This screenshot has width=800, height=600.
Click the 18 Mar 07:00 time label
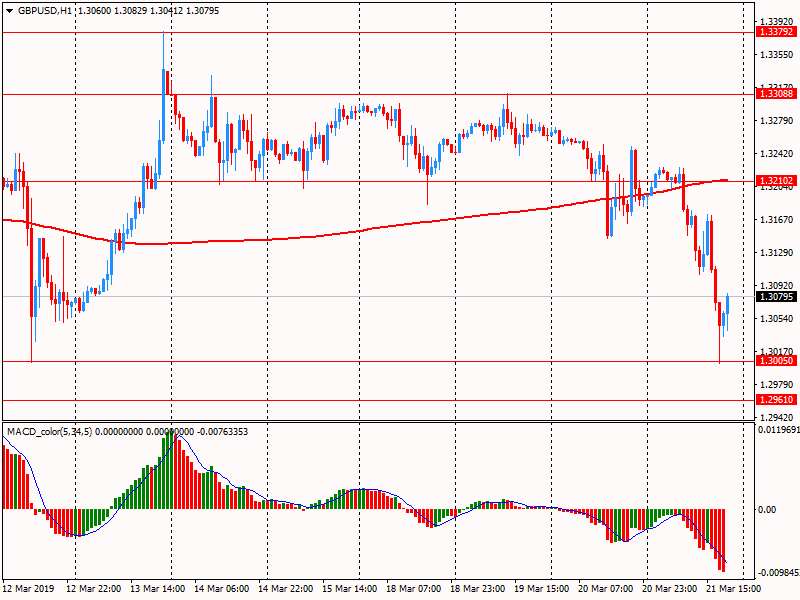coord(415,589)
